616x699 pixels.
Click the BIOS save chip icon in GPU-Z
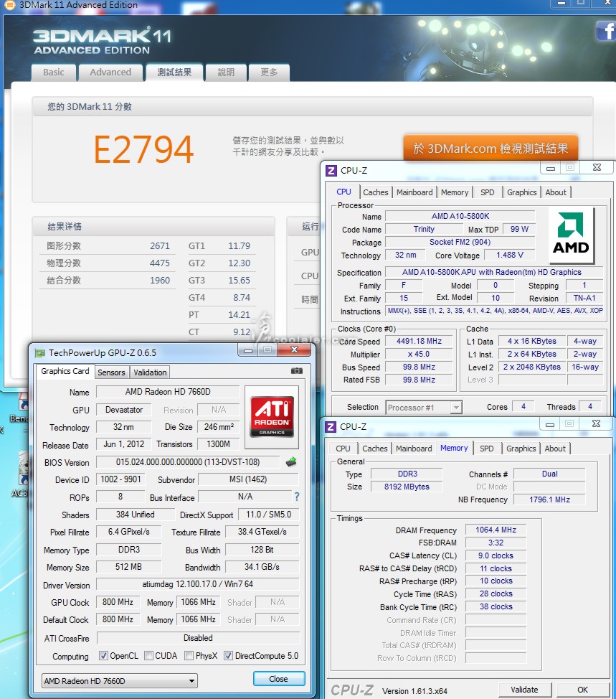click(291, 462)
